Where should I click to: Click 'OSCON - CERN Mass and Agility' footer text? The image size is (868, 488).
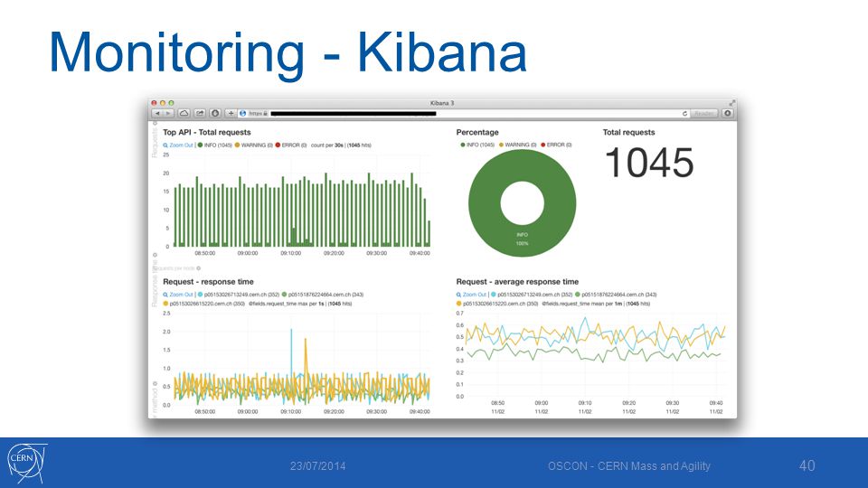point(629,466)
